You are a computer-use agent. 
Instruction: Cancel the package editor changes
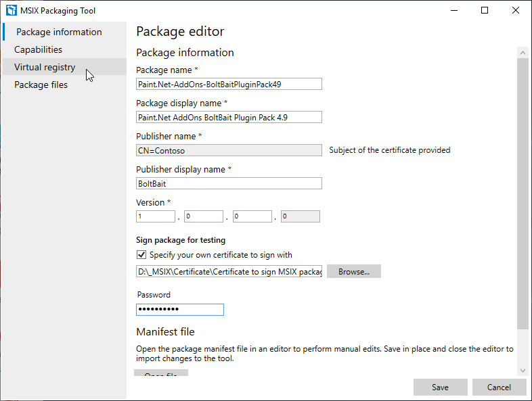pos(499,387)
